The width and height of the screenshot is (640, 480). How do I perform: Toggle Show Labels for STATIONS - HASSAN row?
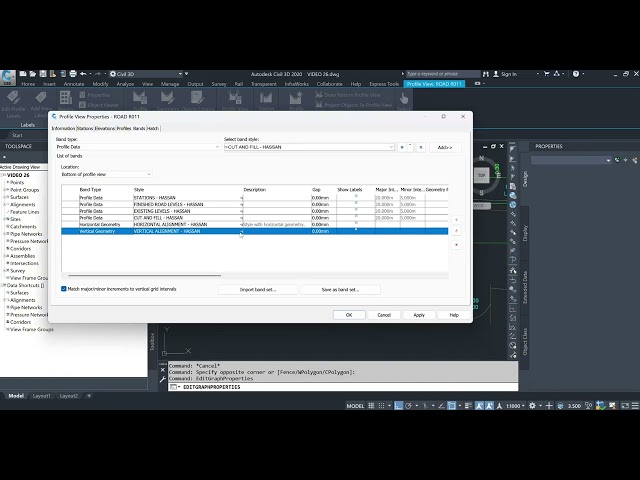[356, 196]
